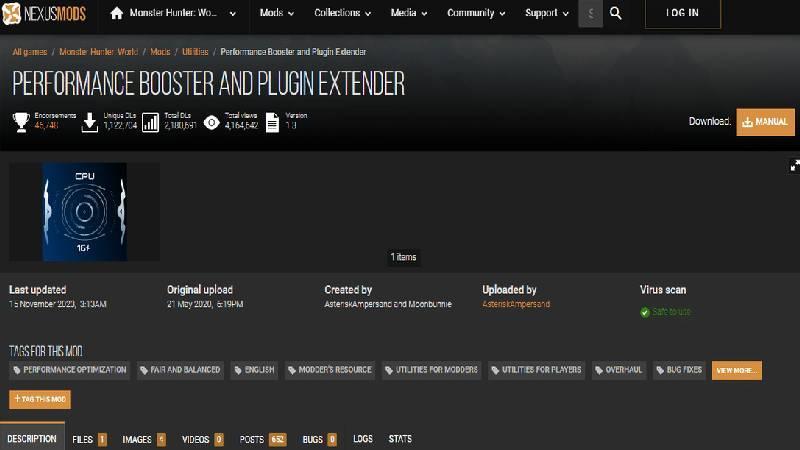800x450 pixels.
Task: Click the LOG IN button
Action: click(x=683, y=13)
